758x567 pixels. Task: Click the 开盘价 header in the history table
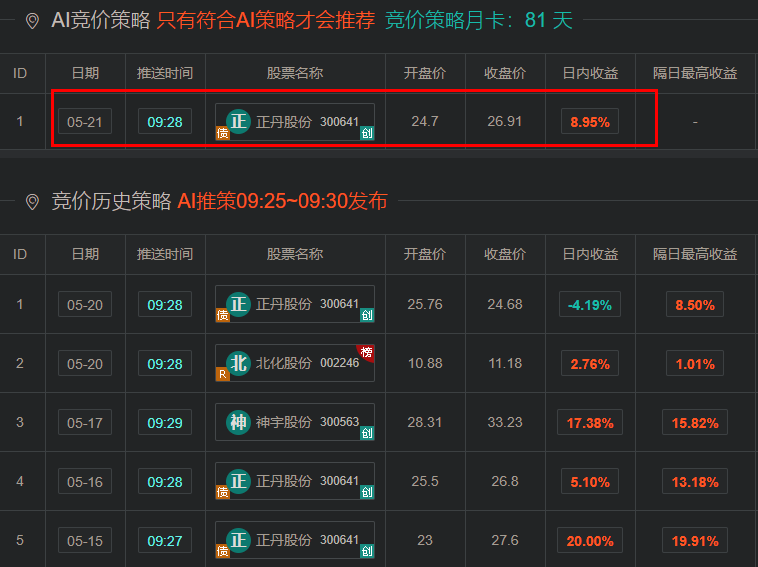(425, 254)
